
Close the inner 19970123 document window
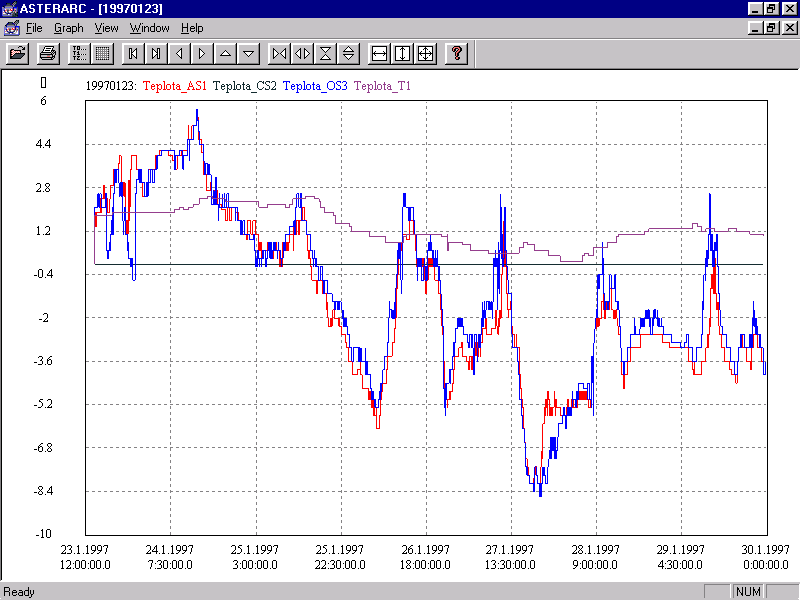[789, 28]
